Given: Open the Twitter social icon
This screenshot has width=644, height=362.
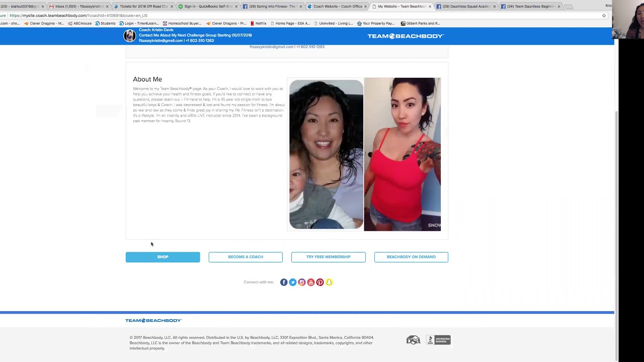Looking at the screenshot, I should point(293,282).
